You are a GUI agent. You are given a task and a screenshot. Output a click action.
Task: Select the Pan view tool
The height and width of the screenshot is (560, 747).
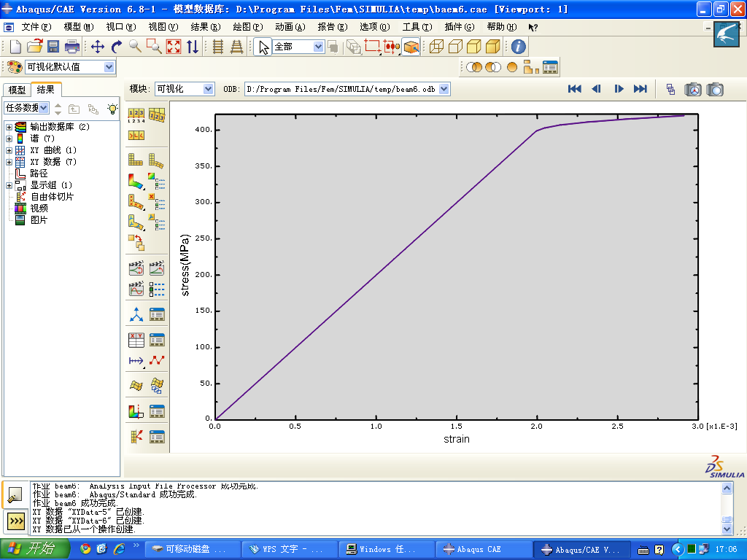[x=97, y=47]
